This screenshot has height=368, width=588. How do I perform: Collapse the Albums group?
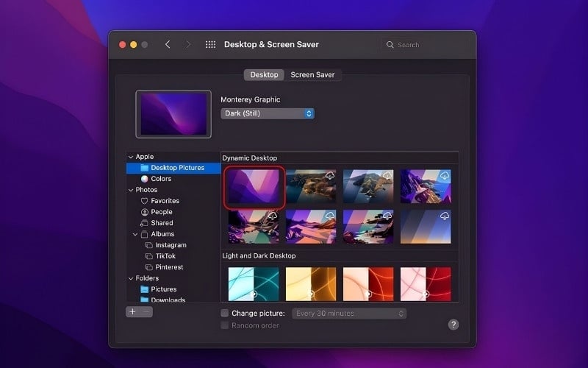[x=135, y=234]
